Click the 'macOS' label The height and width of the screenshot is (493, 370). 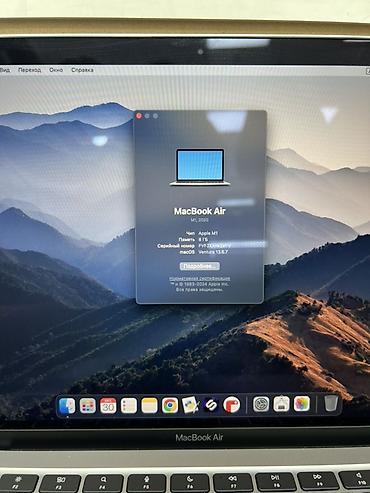[187, 252]
